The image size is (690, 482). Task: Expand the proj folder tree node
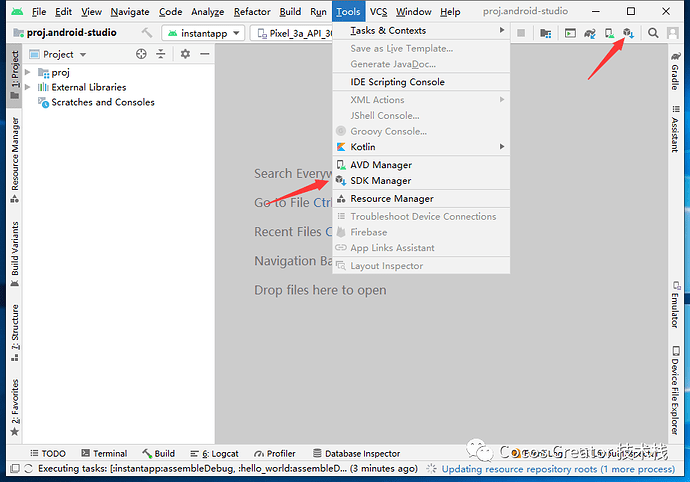(27, 73)
